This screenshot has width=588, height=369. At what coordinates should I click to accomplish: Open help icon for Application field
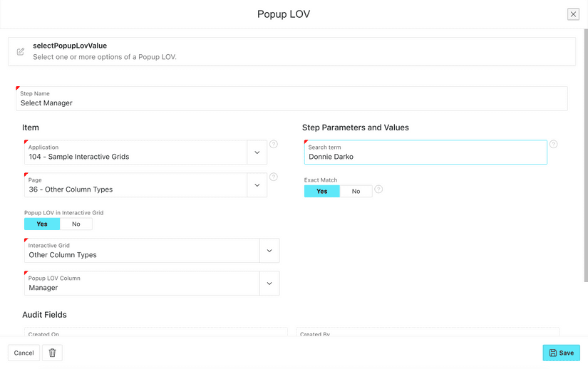coord(274,145)
